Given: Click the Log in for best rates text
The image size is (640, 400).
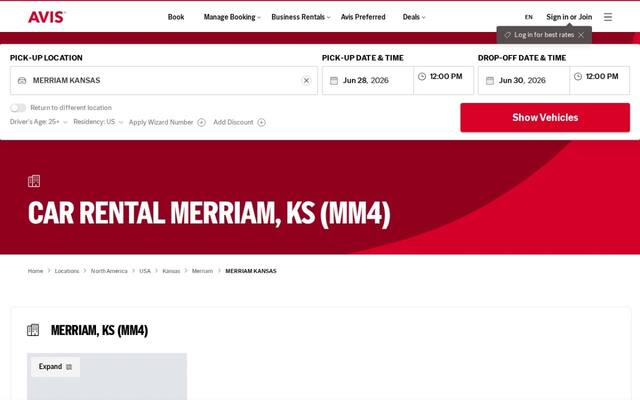Looking at the screenshot, I should pyautogui.click(x=544, y=35).
